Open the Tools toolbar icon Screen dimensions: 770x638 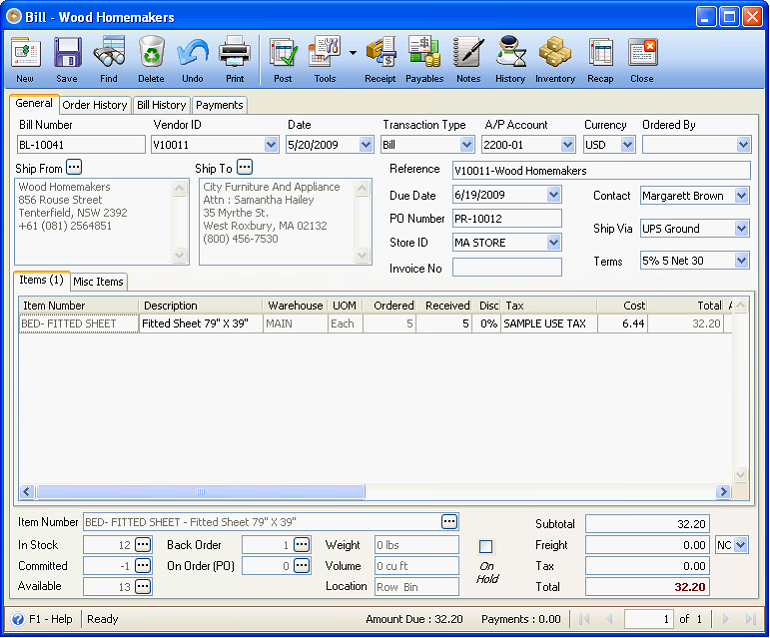coord(325,59)
